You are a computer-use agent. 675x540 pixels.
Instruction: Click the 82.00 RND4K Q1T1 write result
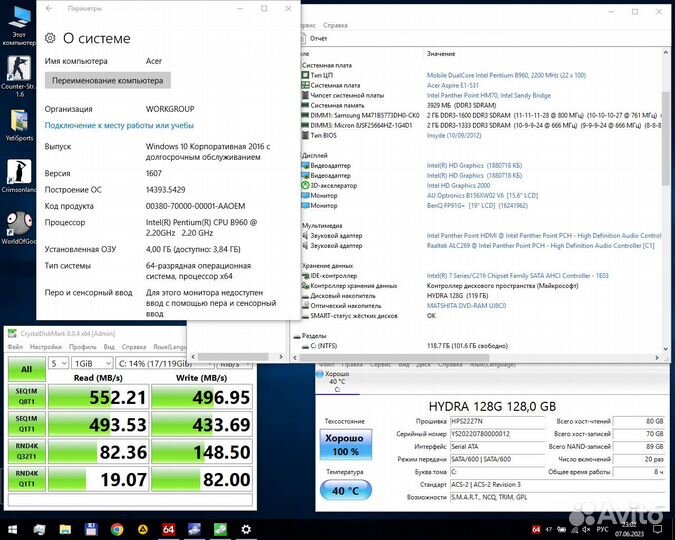[x=201, y=479]
